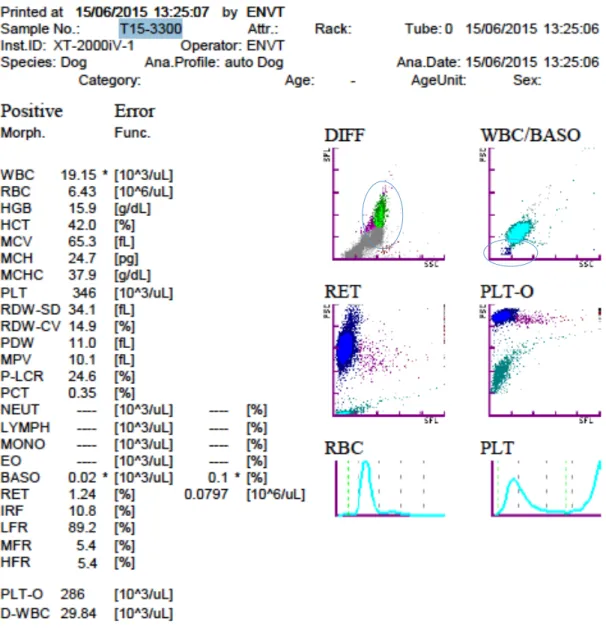Click the RBC histogram curve

(x=390, y=488)
